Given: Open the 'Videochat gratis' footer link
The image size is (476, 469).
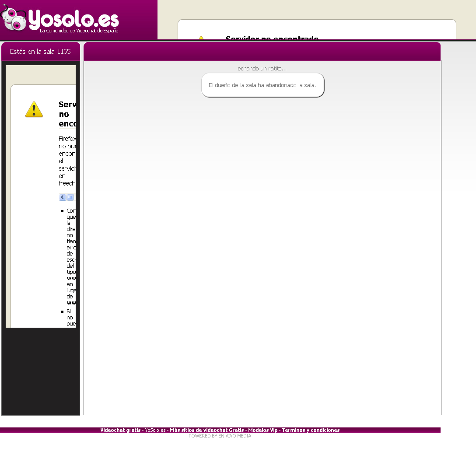Looking at the screenshot, I should point(120,430).
